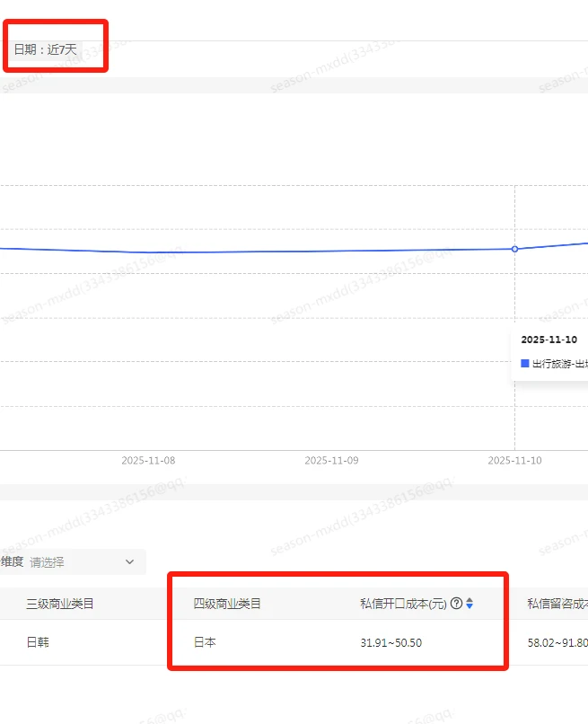This screenshot has width=588, height=724.
Task: Click the 58.02~91.80 cost value
Action: (x=557, y=643)
